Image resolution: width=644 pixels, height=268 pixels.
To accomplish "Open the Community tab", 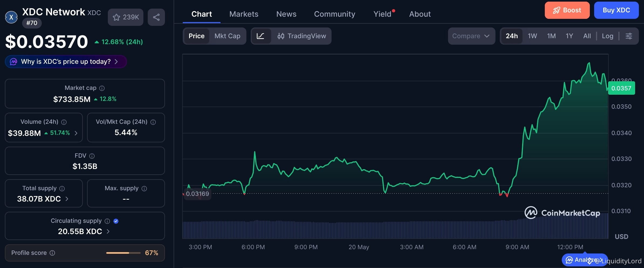I will [x=335, y=14].
